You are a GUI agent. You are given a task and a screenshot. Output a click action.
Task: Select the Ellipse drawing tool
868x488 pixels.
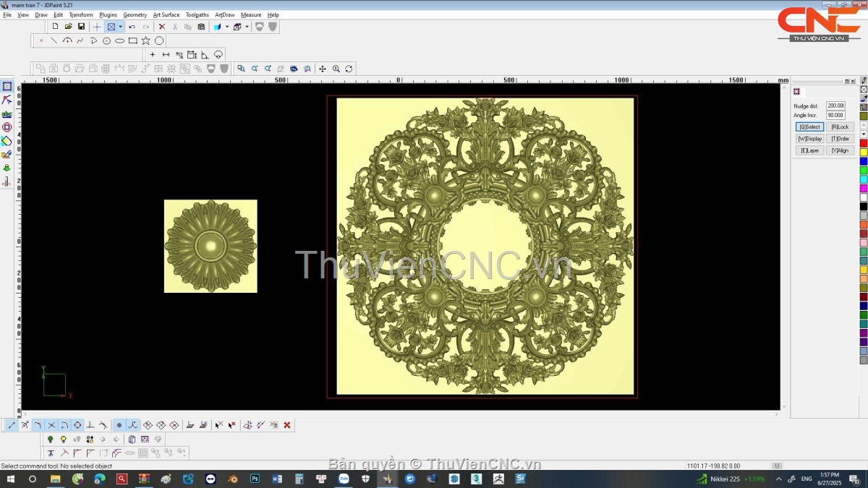119,40
